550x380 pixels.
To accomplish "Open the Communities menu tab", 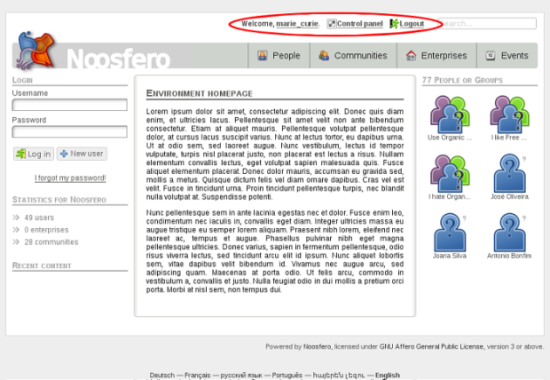I will pyautogui.click(x=353, y=55).
